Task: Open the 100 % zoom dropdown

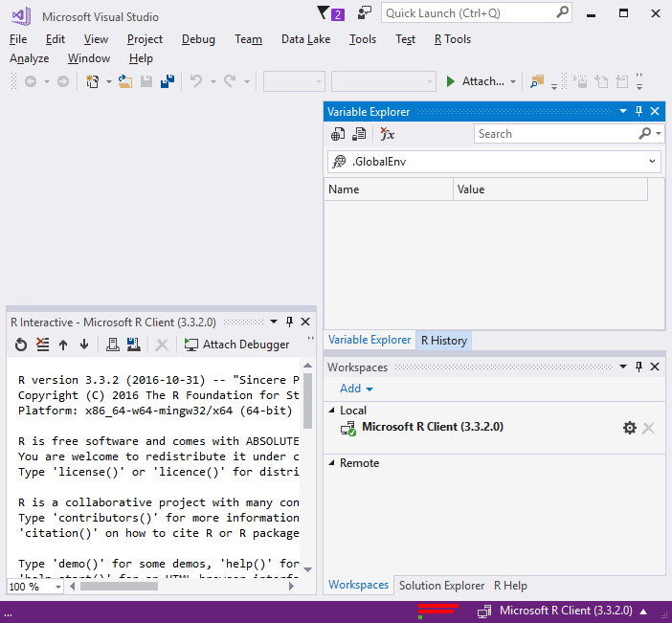Action: tap(58, 587)
